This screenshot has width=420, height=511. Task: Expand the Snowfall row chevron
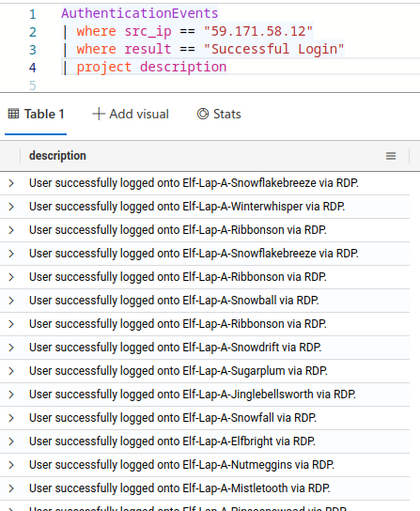(x=11, y=418)
